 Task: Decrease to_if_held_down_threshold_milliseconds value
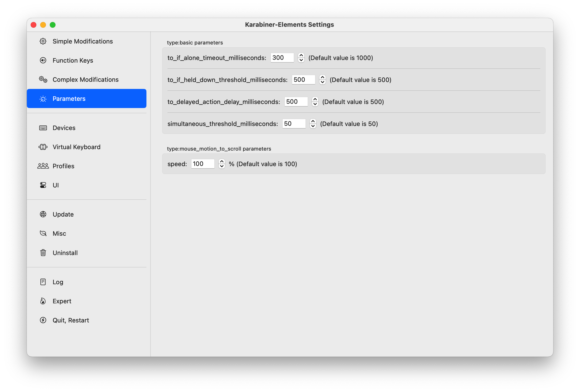point(323,82)
